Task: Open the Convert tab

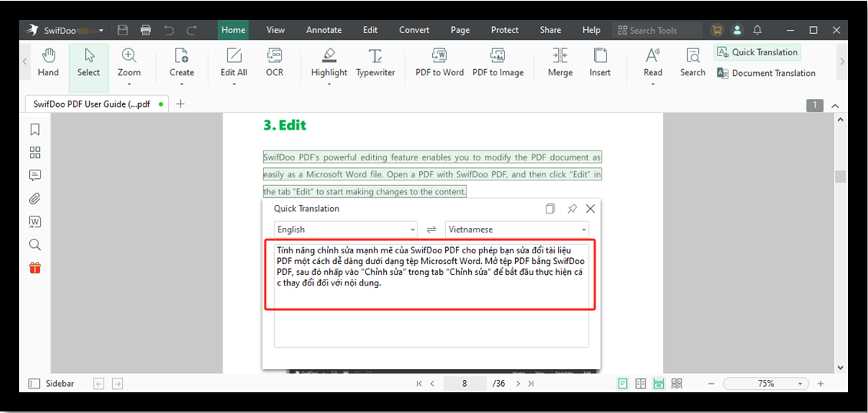Action: pyautogui.click(x=414, y=30)
